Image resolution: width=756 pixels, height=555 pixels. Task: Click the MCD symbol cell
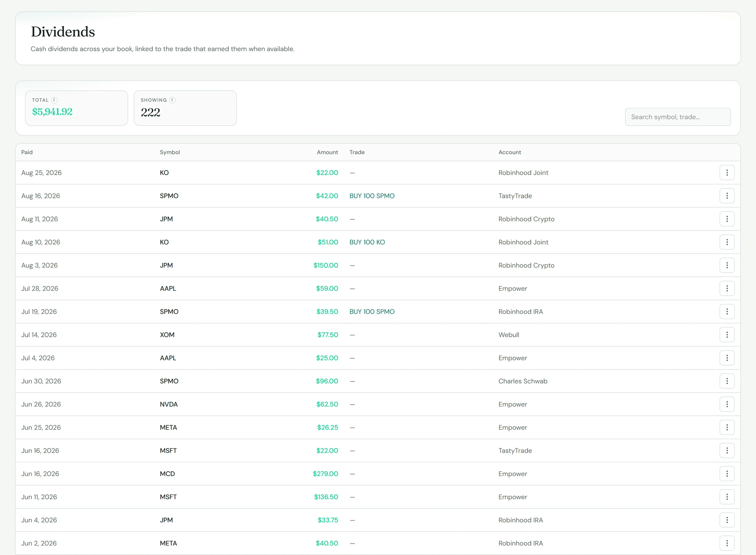[x=167, y=474]
